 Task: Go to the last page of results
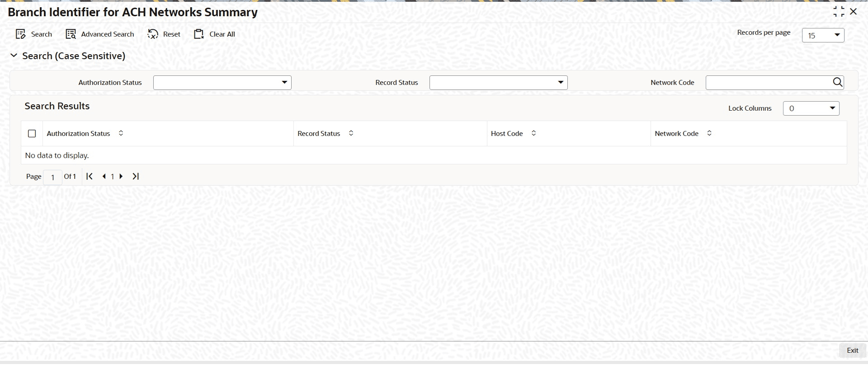point(136,176)
